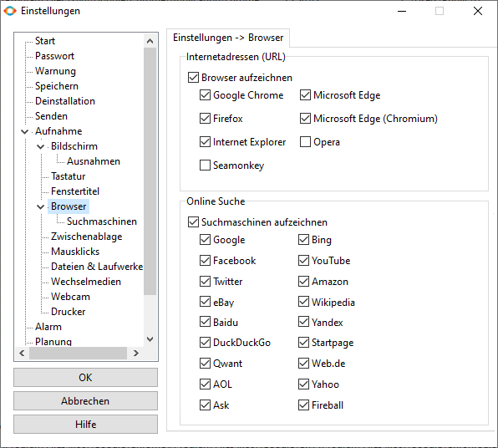The height and width of the screenshot is (448, 498).
Task: Toggle the Wikipedia checkbox
Action: (303, 302)
